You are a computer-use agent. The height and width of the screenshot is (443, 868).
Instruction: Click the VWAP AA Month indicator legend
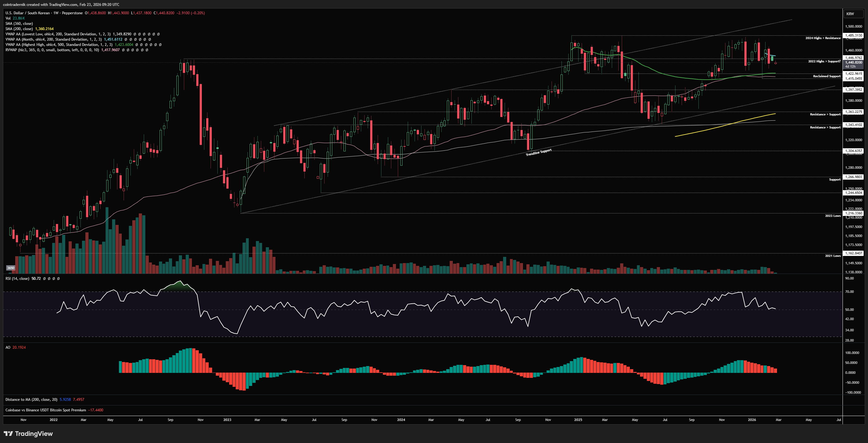pyautogui.click(x=53, y=39)
